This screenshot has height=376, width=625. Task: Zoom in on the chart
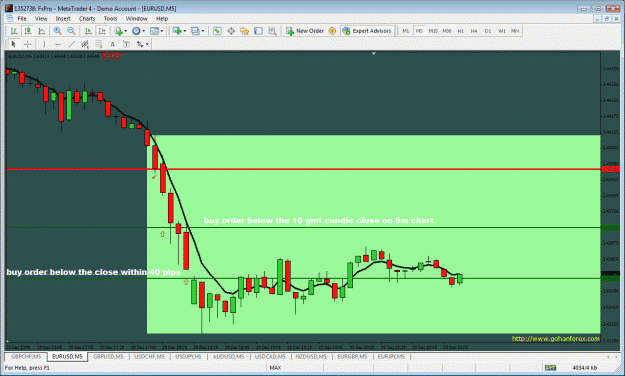[x=57, y=31]
